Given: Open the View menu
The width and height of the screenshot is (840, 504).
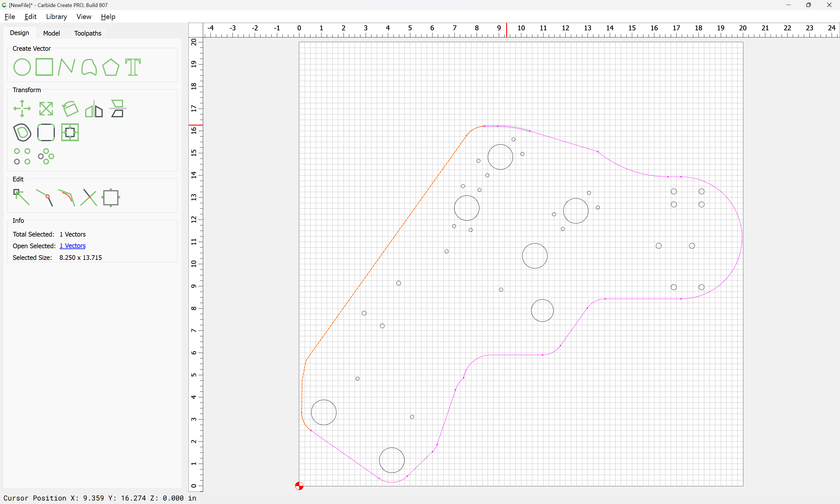Looking at the screenshot, I should tap(84, 17).
